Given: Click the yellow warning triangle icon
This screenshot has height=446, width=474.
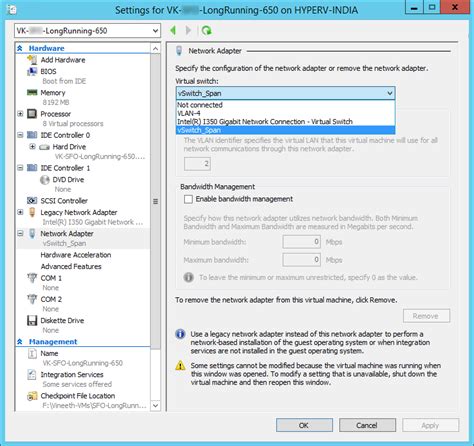Looking at the screenshot, I should [x=180, y=365].
